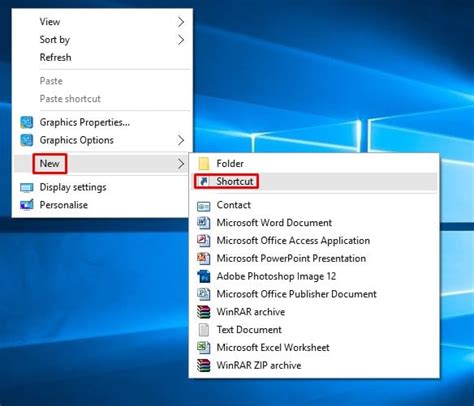Click the Microsoft Word Document icon
The image size is (474, 406).
(x=203, y=223)
